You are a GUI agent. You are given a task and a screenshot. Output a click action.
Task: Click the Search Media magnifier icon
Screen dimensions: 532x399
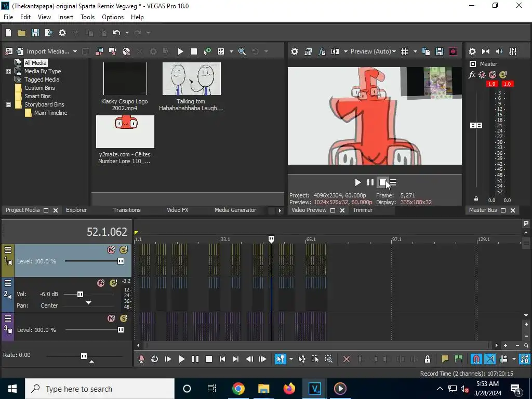pos(242,51)
